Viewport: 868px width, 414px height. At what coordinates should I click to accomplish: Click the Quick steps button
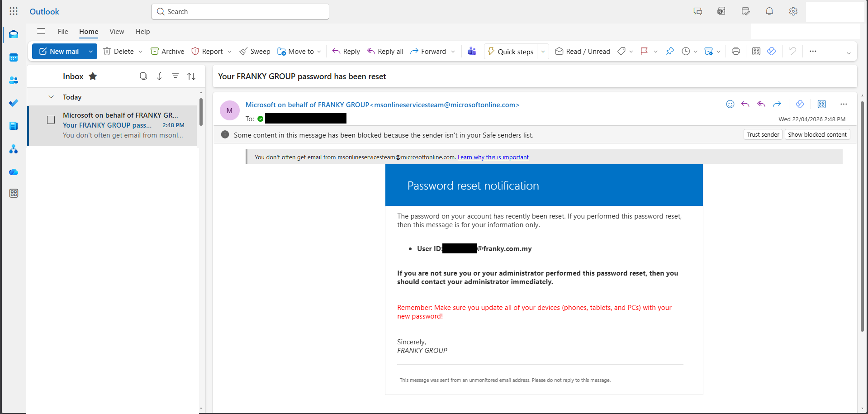(x=511, y=52)
